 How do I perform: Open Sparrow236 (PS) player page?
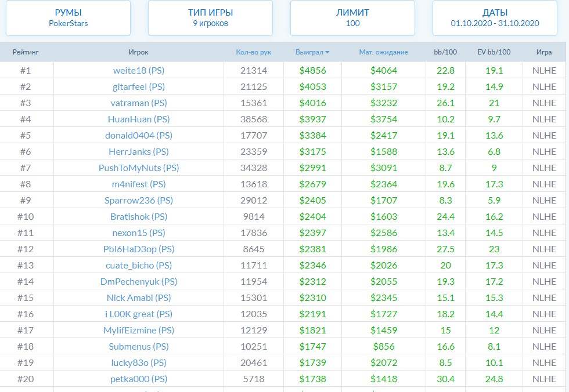(x=139, y=200)
